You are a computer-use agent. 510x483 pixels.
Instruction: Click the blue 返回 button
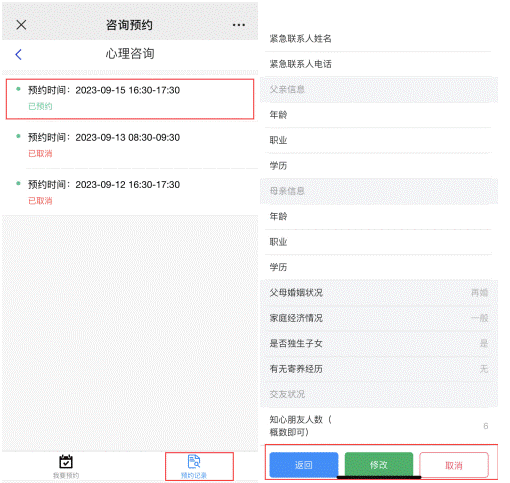[x=304, y=465]
